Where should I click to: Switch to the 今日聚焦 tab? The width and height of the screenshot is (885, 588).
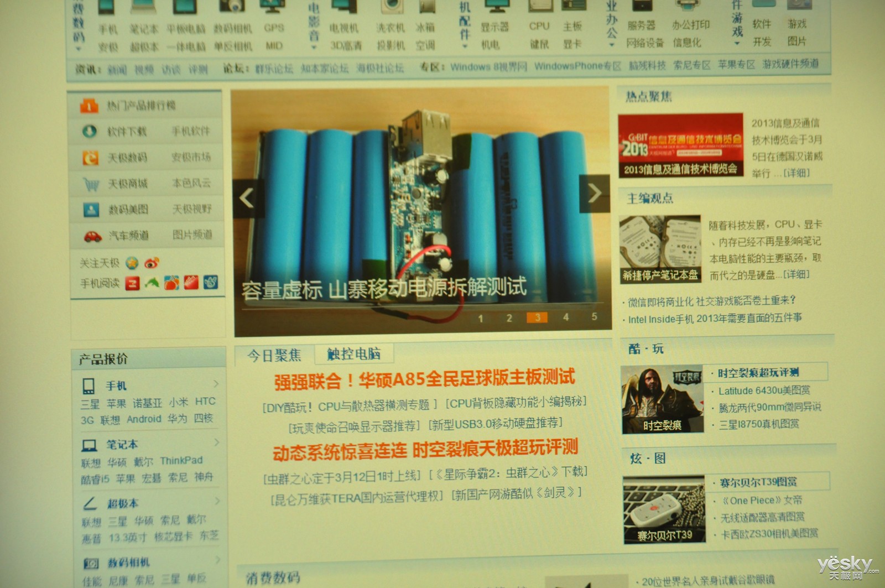tap(274, 355)
